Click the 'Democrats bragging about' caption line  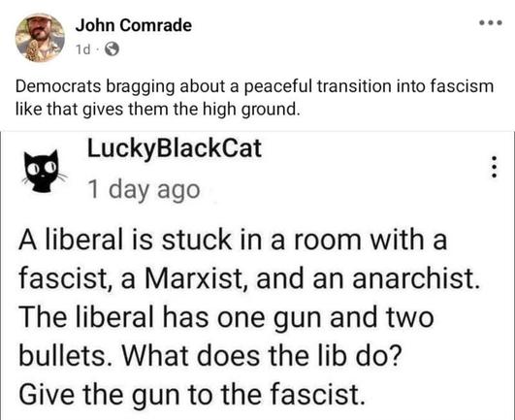tap(254, 86)
